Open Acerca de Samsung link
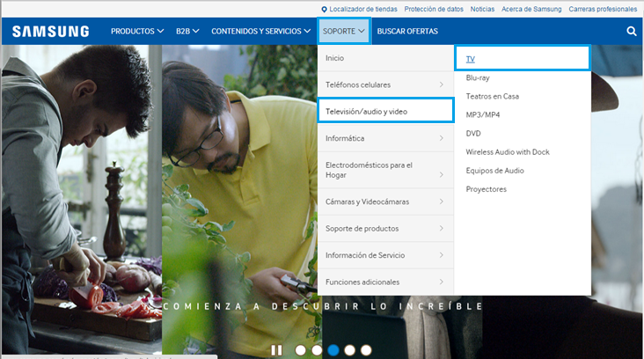This screenshot has height=359, width=644. (531, 9)
